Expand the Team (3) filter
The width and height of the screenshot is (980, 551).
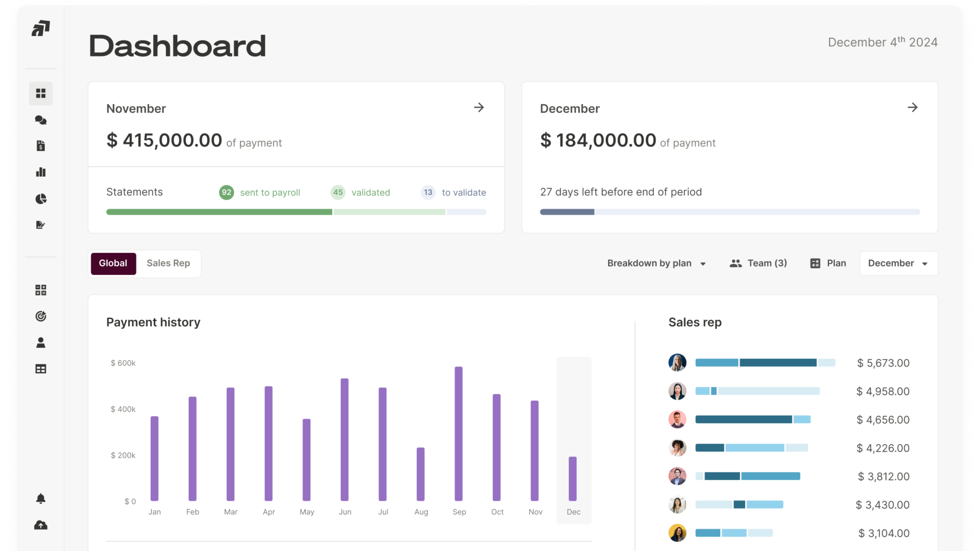click(x=758, y=263)
